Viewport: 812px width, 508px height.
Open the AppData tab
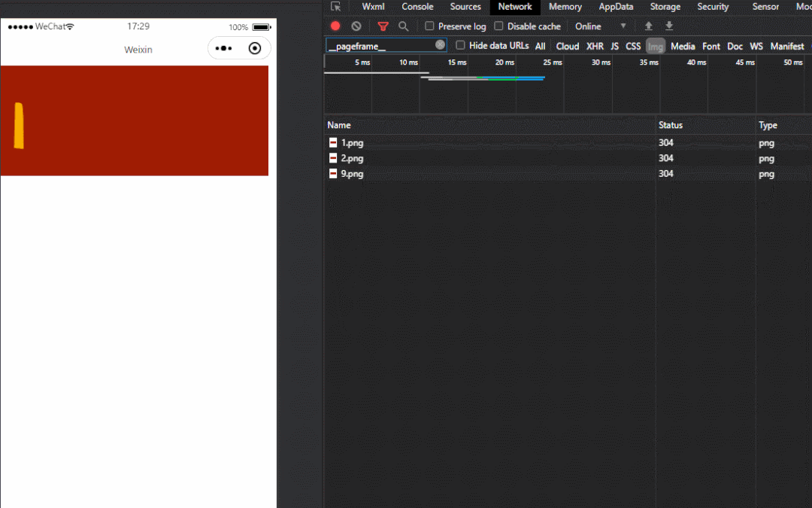click(x=616, y=7)
